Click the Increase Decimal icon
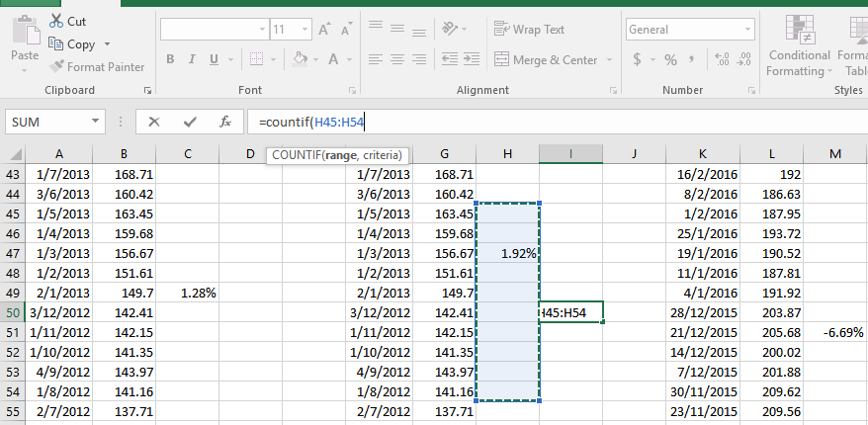Image resolution: width=868 pixels, height=425 pixels. click(720, 60)
